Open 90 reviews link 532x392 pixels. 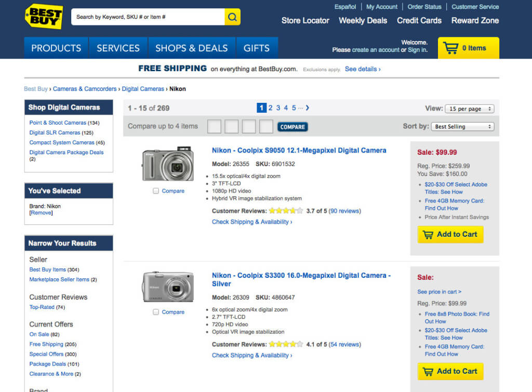click(x=344, y=211)
